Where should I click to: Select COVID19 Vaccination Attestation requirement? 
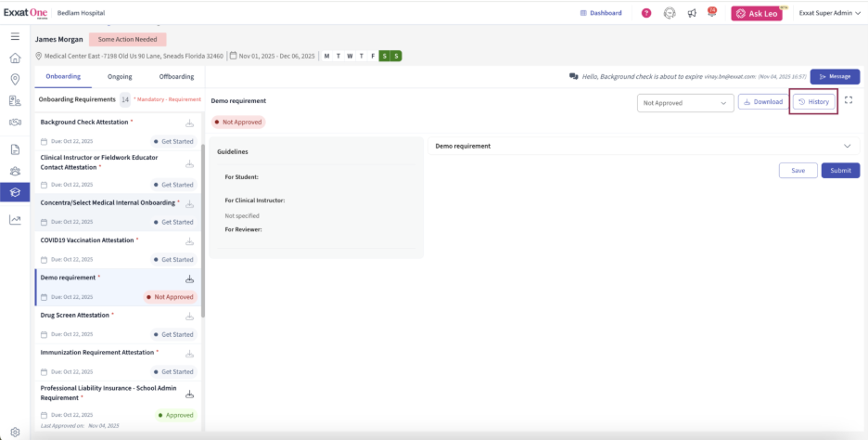[88, 240]
